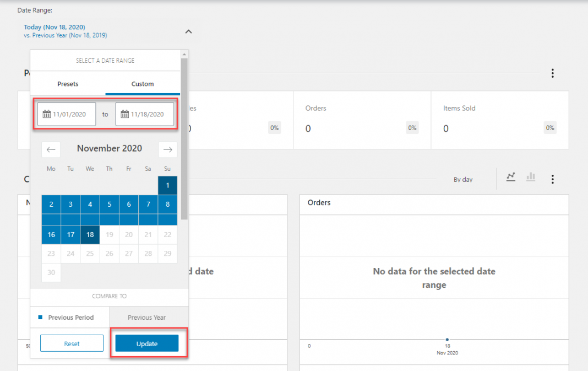Expand the 'Today (Nov 18, 2020)' date range selector
588x371 pixels.
[x=53, y=26]
